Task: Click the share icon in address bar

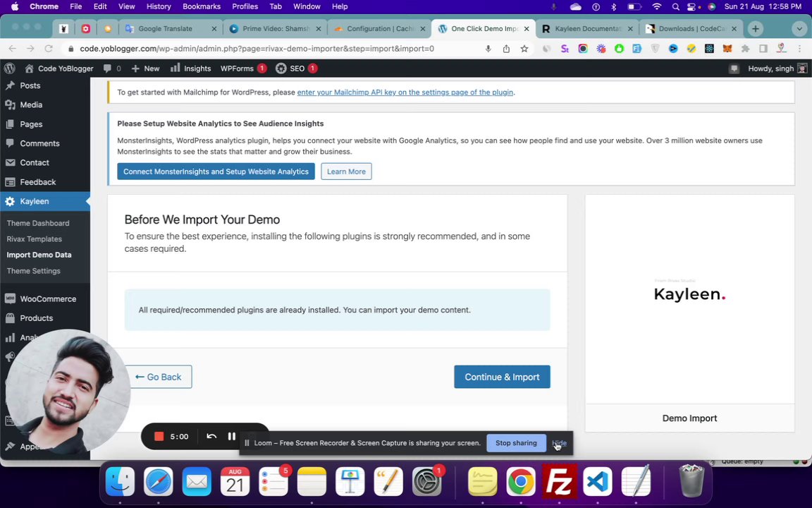Action: [x=506, y=49]
